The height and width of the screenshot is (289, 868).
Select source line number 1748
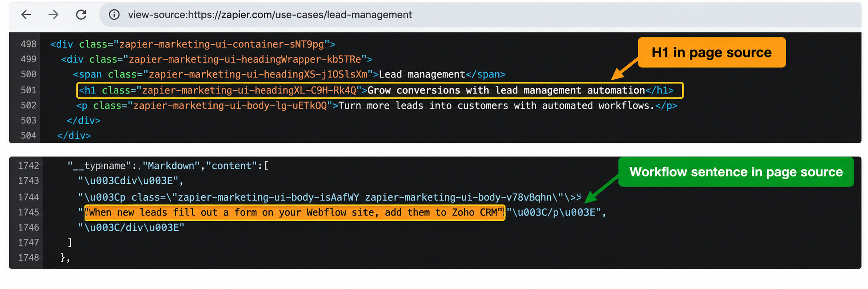coord(28,258)
